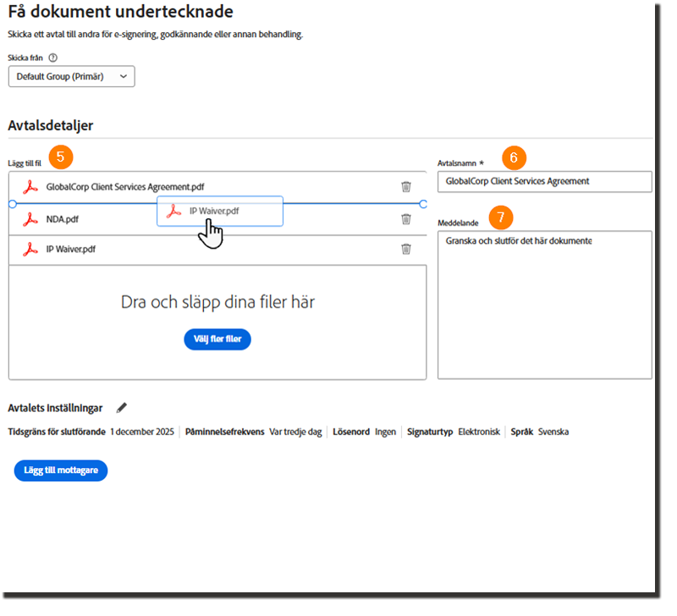Click the orange step 6 marker
677x616 pixels.
[514, 157]
